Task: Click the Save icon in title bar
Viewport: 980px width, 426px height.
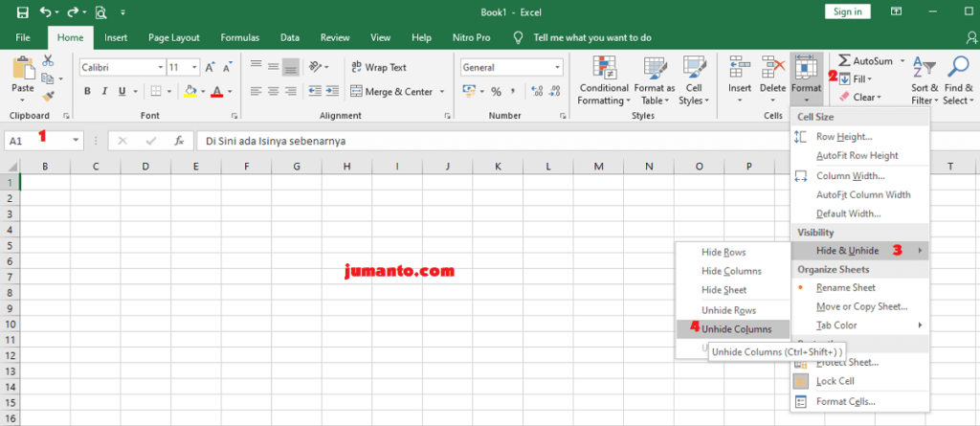Action: pos(23,11)
